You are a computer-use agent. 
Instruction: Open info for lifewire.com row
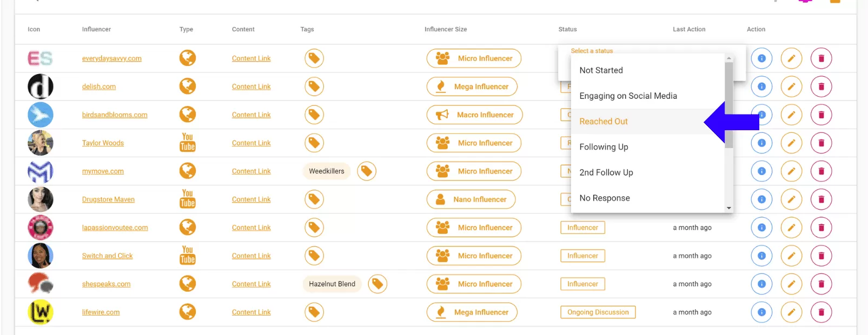pyautogui.click(x=761, y=312)
